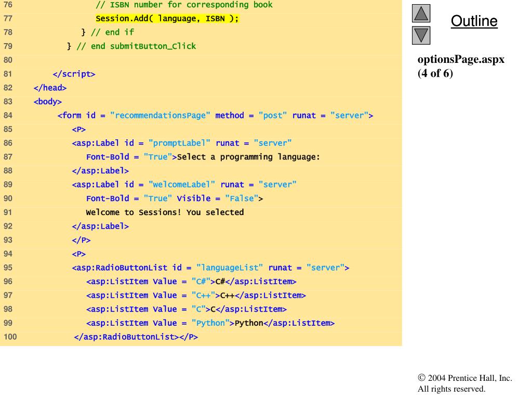Click the "promptLabel" id value
The width and height of the screenshot is (532, 399).
(x=179, y=143)
